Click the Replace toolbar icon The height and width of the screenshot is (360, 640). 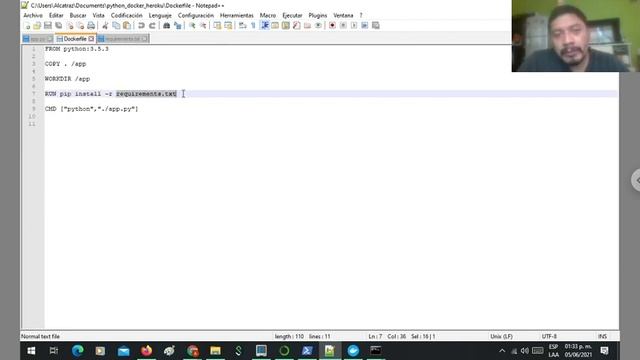(x=178, y=26)
